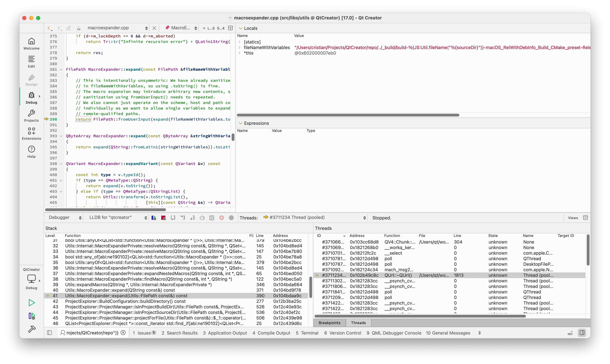Click the build progress details icon
Viewport: 610px width, 364px height.
click(570, 333)
